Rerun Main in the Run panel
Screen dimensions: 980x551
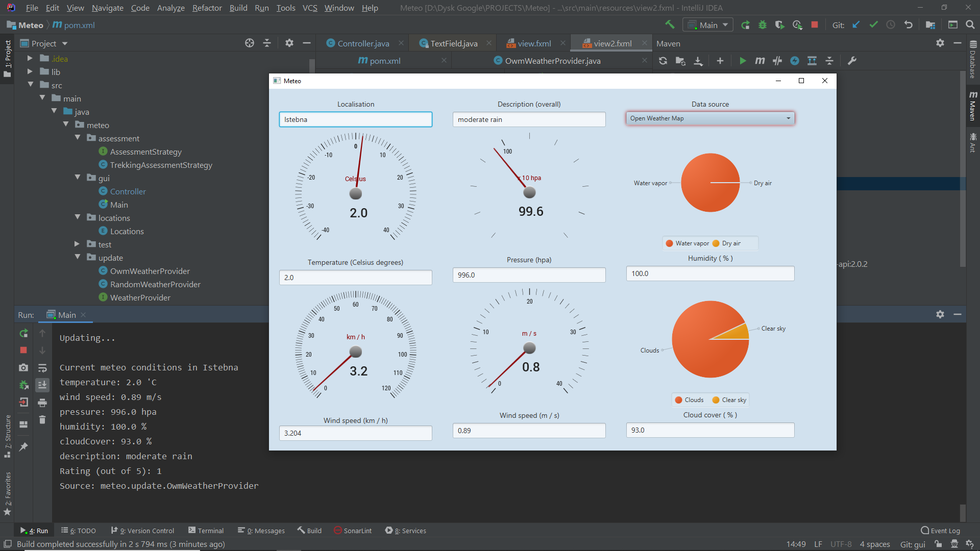click(23, 333)
